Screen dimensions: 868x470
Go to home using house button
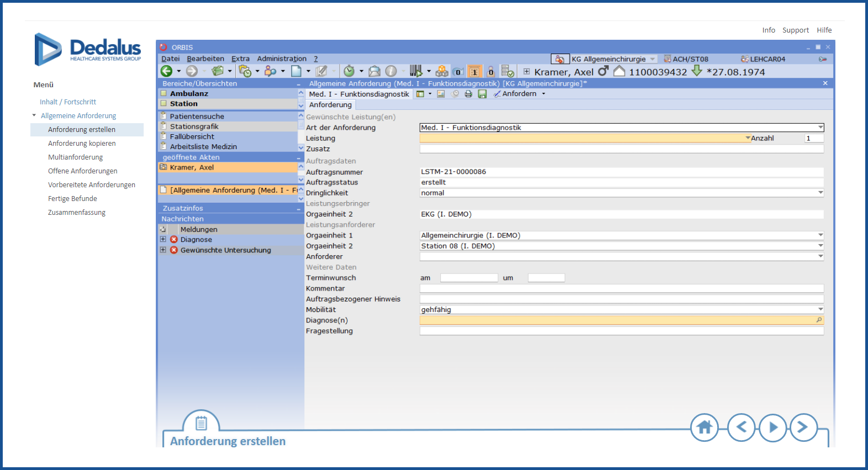coord(704,427)
